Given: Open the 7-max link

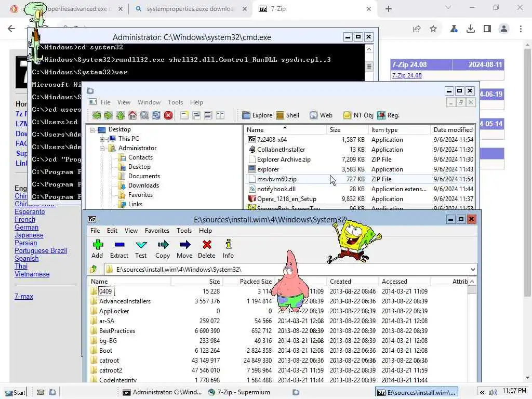Looking at the screenshot, I should pos(24,297).
